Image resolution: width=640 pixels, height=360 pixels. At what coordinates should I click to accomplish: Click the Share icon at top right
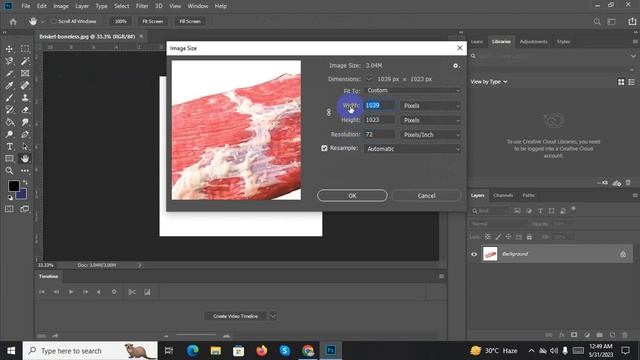[632, 22]
